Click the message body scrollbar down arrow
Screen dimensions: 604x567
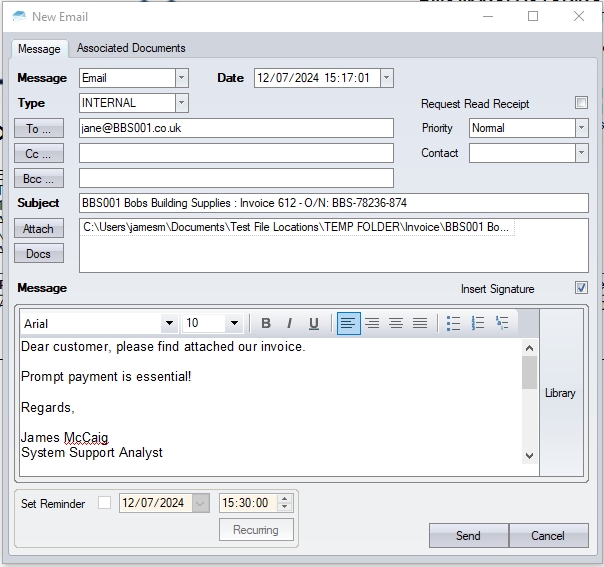(x=529, y=456)
